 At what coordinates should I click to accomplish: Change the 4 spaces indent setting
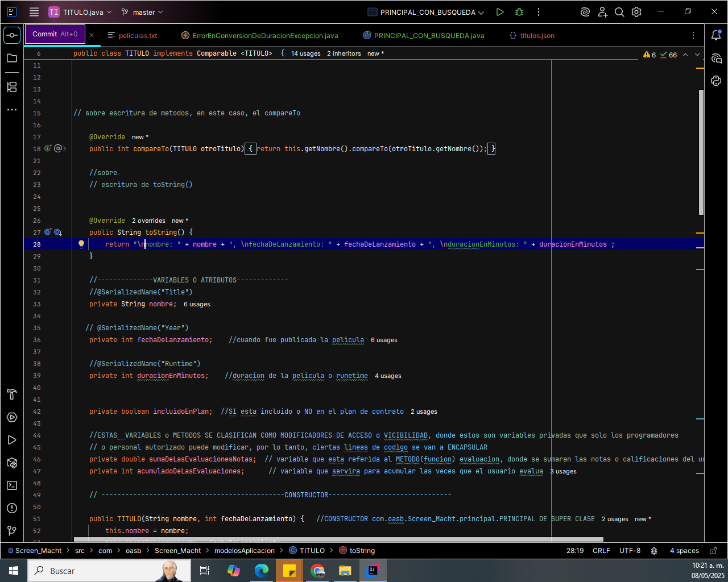click(684, 551)
